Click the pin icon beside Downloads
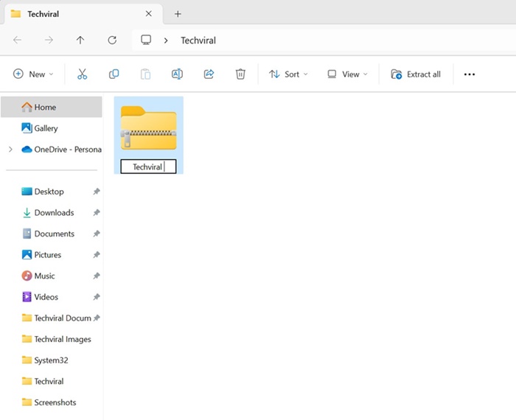This screenshot has width=516, height=420. [97, 212]
